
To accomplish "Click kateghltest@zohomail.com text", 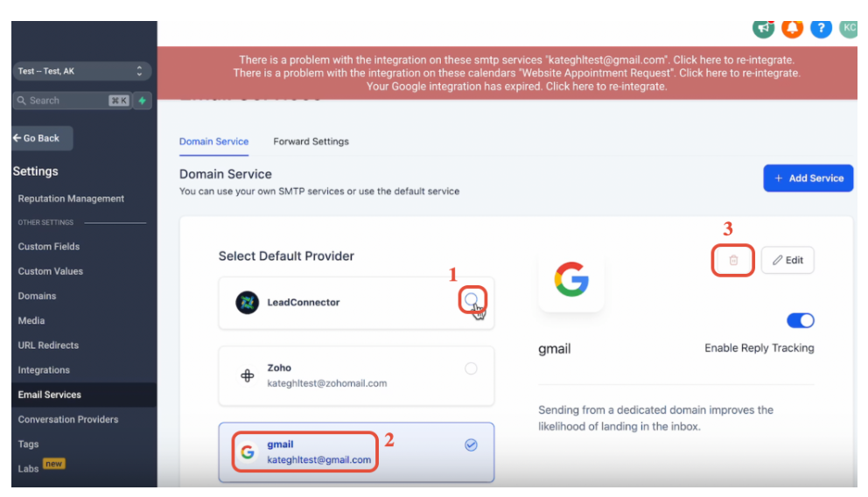I will click(327, 383).
